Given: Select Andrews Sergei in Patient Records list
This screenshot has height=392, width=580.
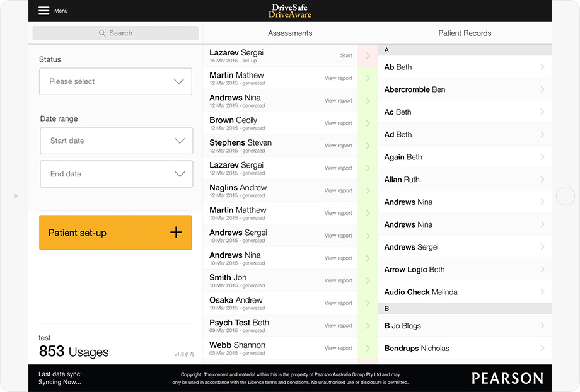Looking at the screenshot, I should pos(465,247).
